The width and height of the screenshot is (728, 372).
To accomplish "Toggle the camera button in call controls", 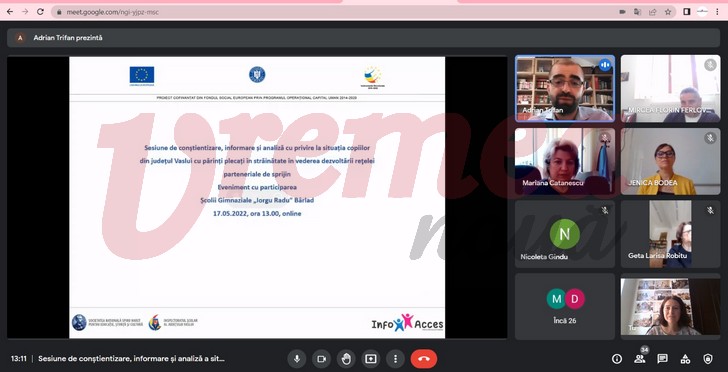I will pos(321,359).
